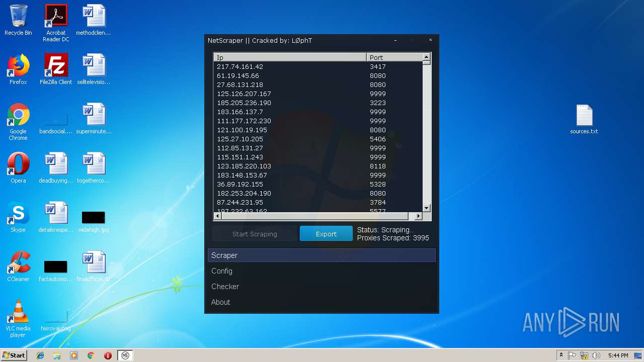This screenshot has width=644, height=362.
Task: Click the 5:44 PM taskbar clock
Action: coord(618,355)
